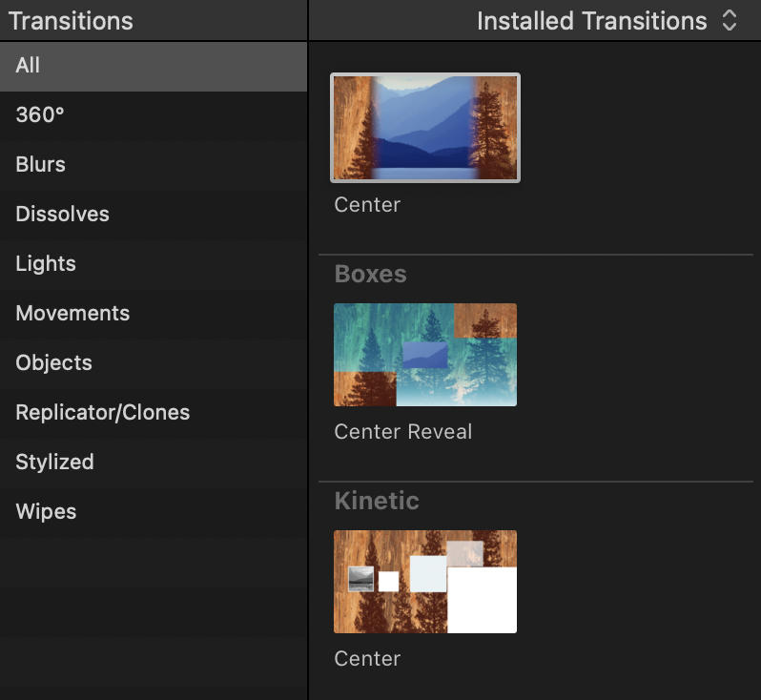Viewport: 761px width, 700px height.
Task: Select the Movements category
Action: pyautogui.click(x=154, y=314)
